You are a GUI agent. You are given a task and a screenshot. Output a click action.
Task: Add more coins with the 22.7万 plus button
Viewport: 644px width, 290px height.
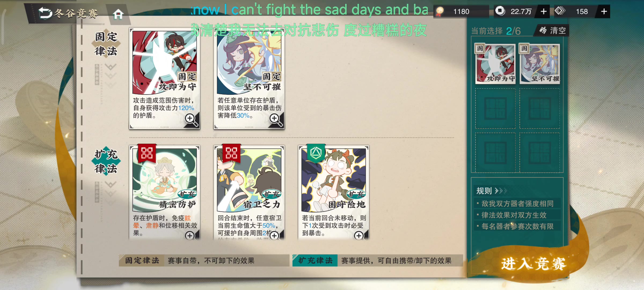pyautogui.click(x=543, y=12)
